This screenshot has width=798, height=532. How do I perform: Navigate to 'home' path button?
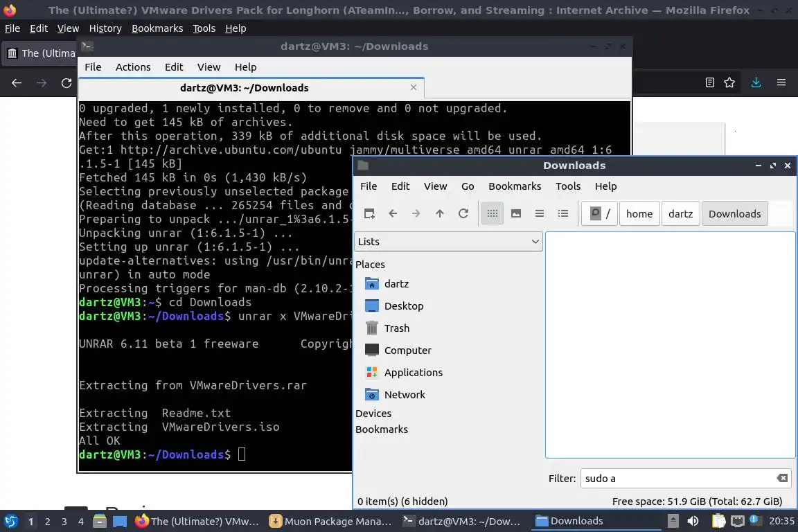point(639,214)
